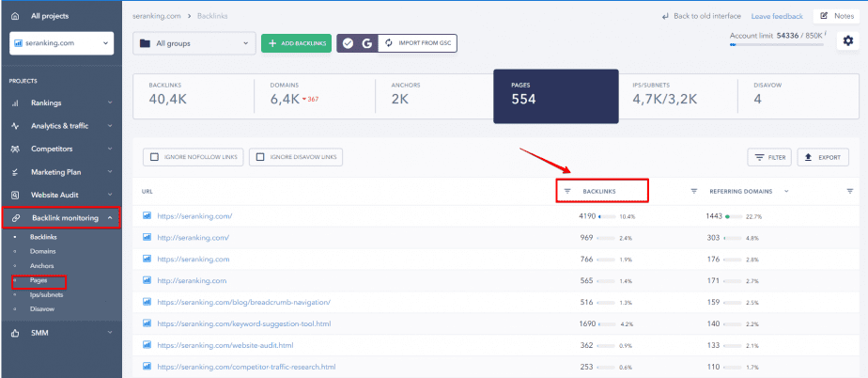Click the SMM thumbs-up icon

coord(15,333)
